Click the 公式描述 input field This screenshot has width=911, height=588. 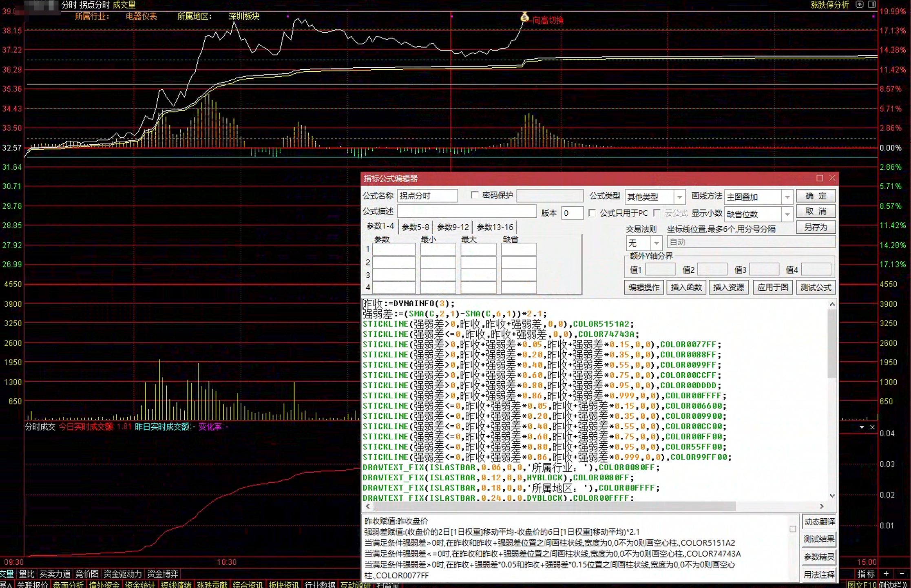click(467, 211)
